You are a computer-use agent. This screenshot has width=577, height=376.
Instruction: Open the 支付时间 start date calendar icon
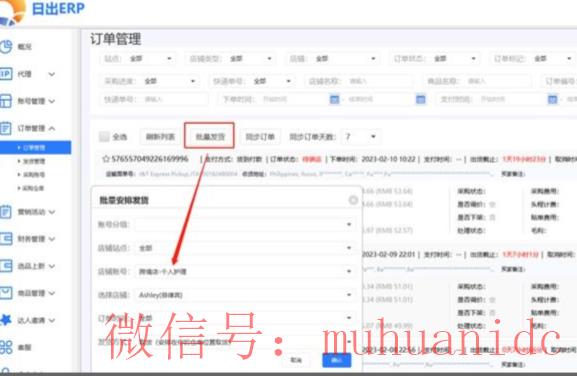pos(552,99)
